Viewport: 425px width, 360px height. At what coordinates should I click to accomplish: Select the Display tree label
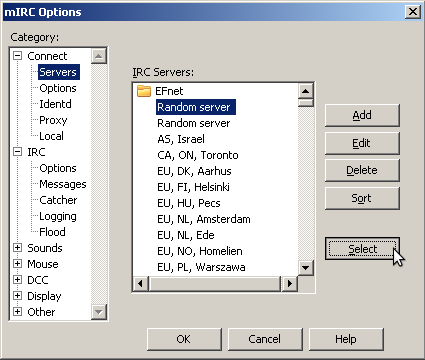(44, 296)
